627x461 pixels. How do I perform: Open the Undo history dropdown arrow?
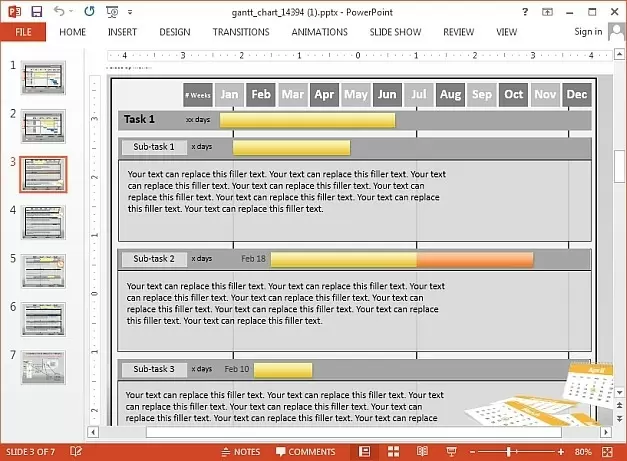click(72, 13)
